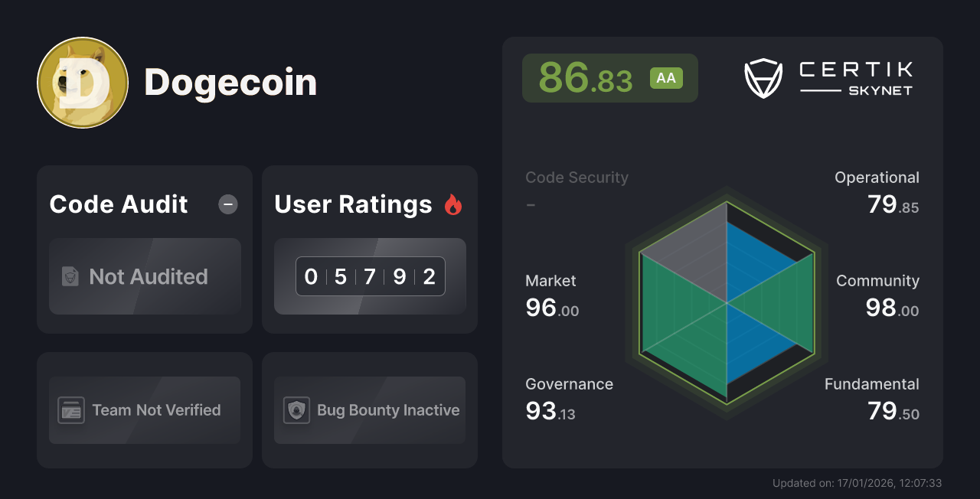Click the AA rating badge
Viewport: 980px width, 499px height.
(666, 78)
